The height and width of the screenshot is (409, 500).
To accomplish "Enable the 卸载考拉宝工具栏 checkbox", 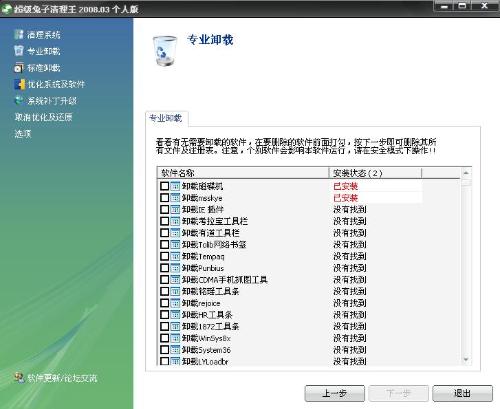I will click(x=164, y=221).
